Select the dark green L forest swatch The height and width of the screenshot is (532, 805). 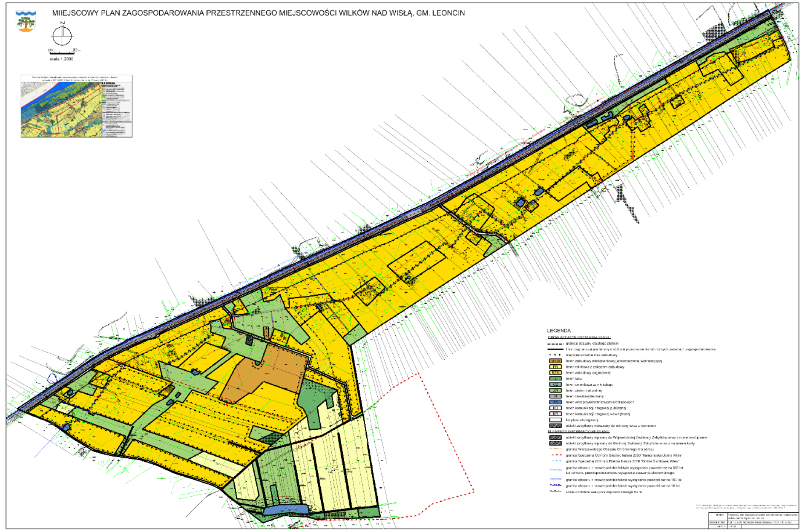click(555, 378)
